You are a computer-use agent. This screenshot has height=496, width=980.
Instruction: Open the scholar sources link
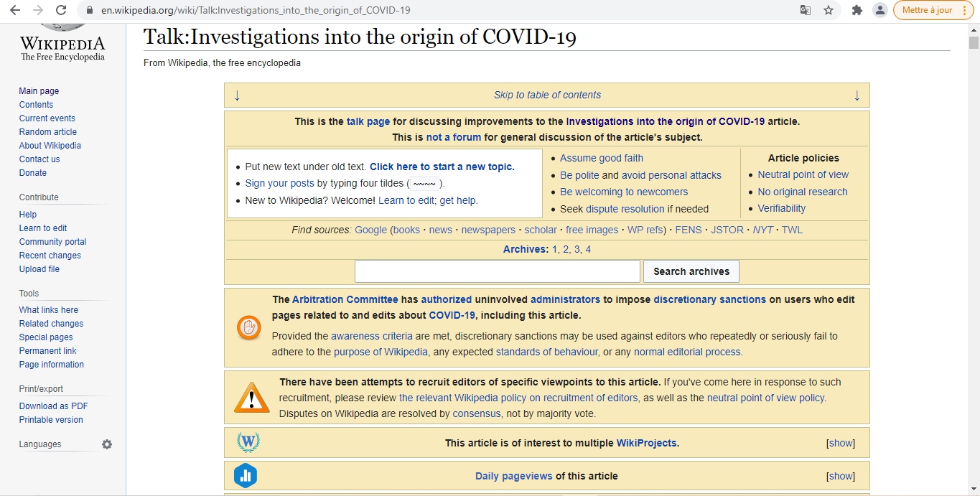pyautogui.click(x=541, y=230)
